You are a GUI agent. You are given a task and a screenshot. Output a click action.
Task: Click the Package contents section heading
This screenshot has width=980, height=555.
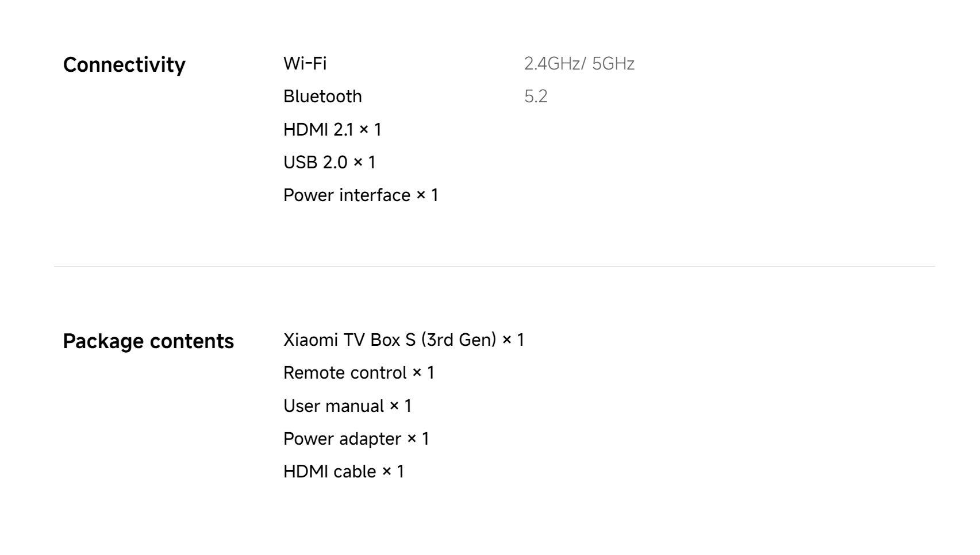pyautogui.click(x=148, y=341)
